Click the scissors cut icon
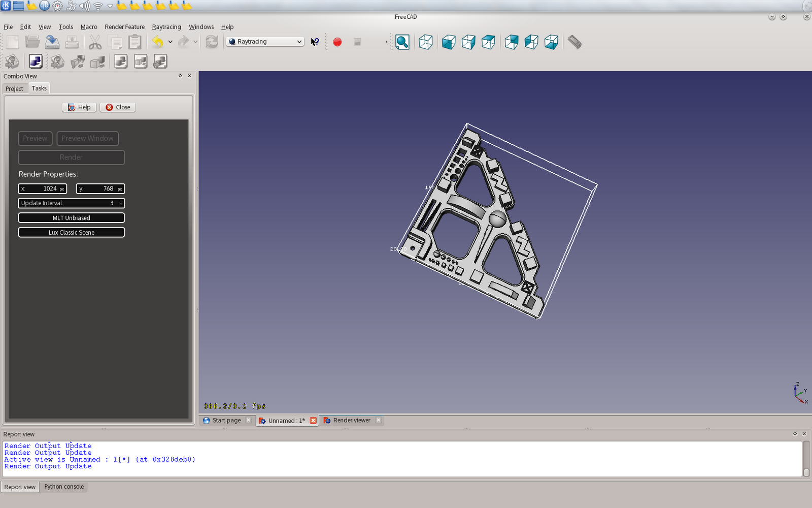812x508 pixels. pyautogui.click(x=95, y=42)
